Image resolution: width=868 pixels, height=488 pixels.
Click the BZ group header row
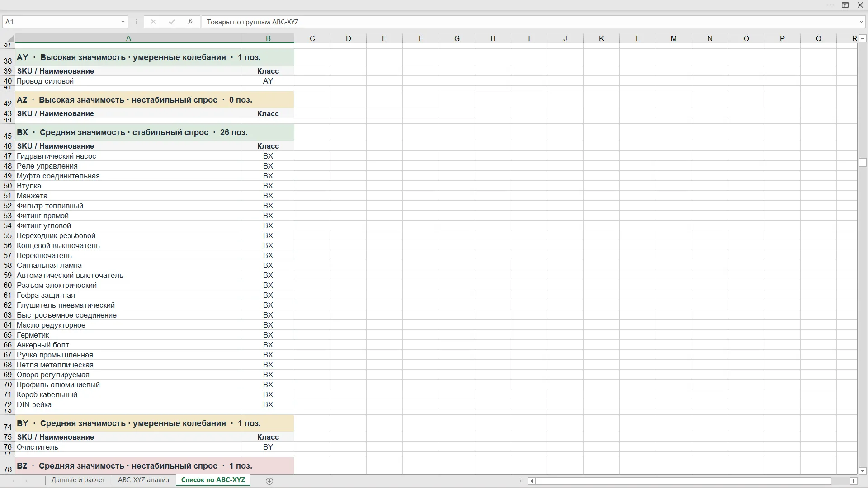pos(155,466)
